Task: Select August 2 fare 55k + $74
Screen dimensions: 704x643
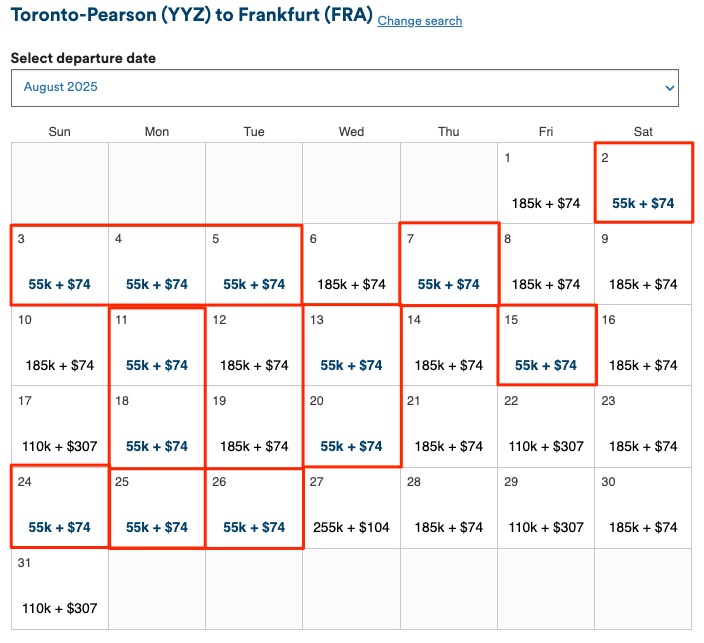Action: 643,203
